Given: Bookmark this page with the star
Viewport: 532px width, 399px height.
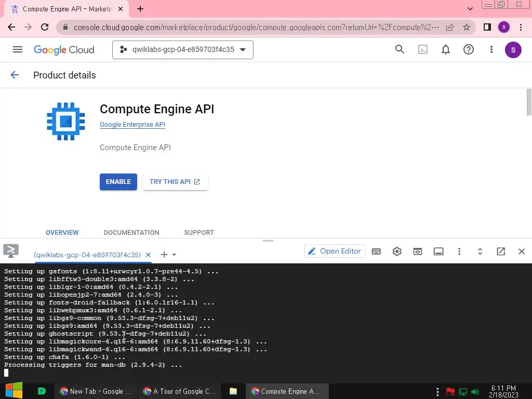Looking at the screenshot, I should click(x=467, y=27).
